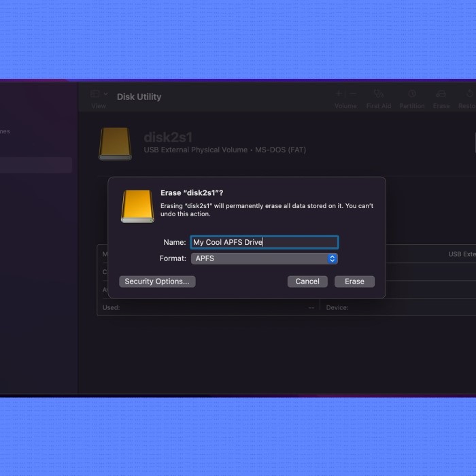Cancel the erase dialog
Viewport: 476px width, 476px height.
tap(307, 282)
